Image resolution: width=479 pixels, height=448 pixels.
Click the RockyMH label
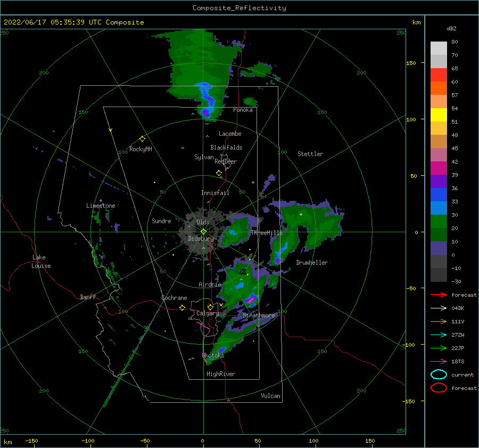pos(141,149)
